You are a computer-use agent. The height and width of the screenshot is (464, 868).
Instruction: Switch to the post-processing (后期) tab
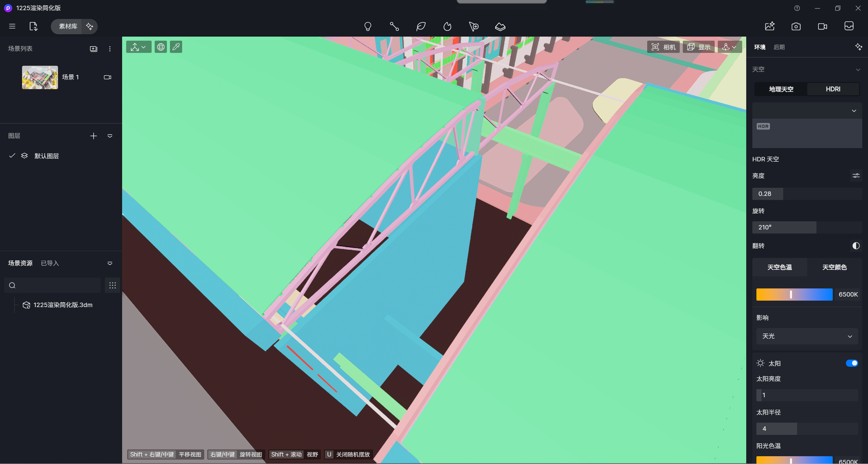tap(779, 47)
